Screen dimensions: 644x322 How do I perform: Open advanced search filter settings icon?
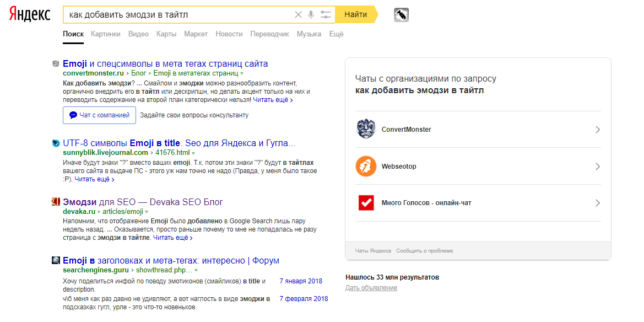pos(326,15)
